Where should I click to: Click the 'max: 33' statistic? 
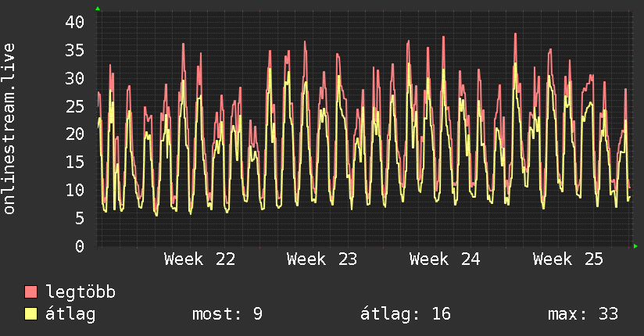click(x=583, y=314)
